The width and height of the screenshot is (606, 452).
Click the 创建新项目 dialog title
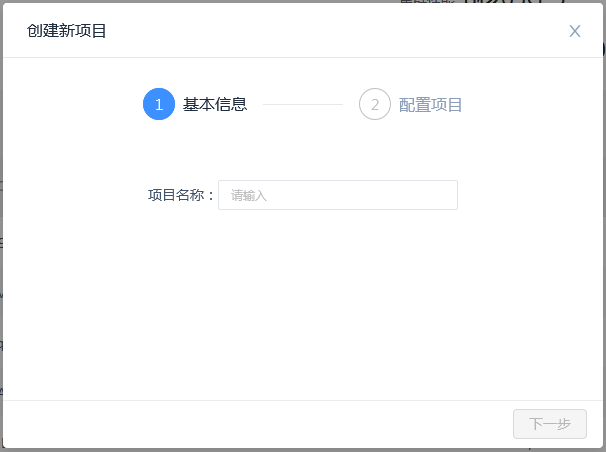67,31
